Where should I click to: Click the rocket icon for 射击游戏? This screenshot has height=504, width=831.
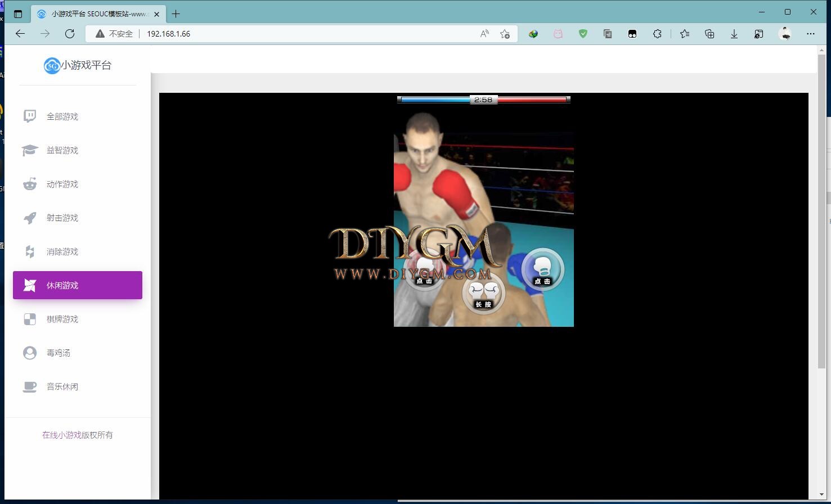pos(30,218)
